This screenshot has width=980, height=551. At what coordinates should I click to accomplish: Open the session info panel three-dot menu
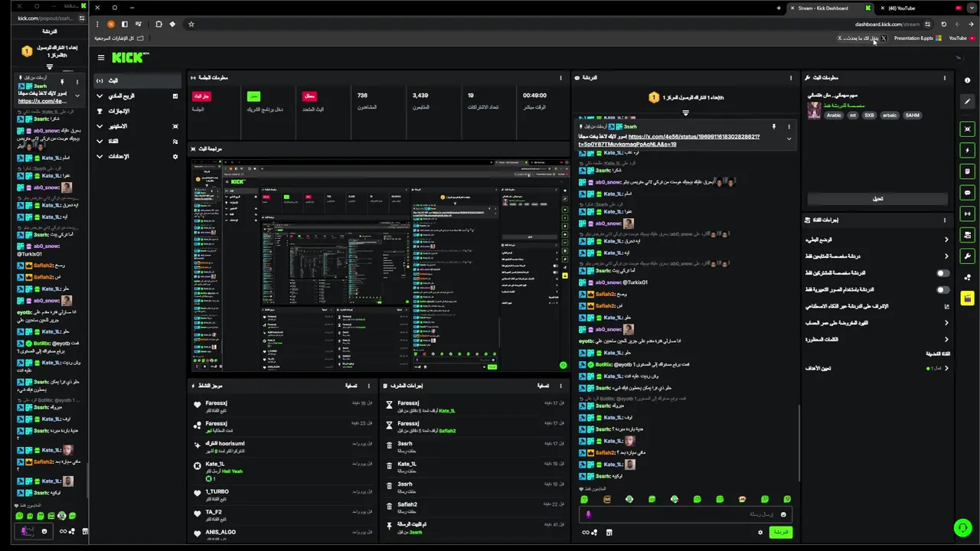tap(561, 77)
